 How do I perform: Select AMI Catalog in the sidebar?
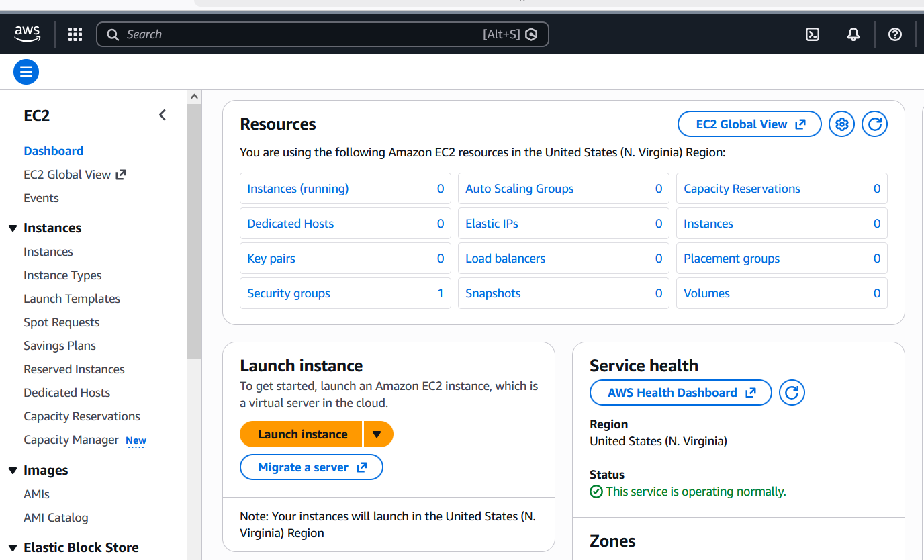click(x=56, y=517)
